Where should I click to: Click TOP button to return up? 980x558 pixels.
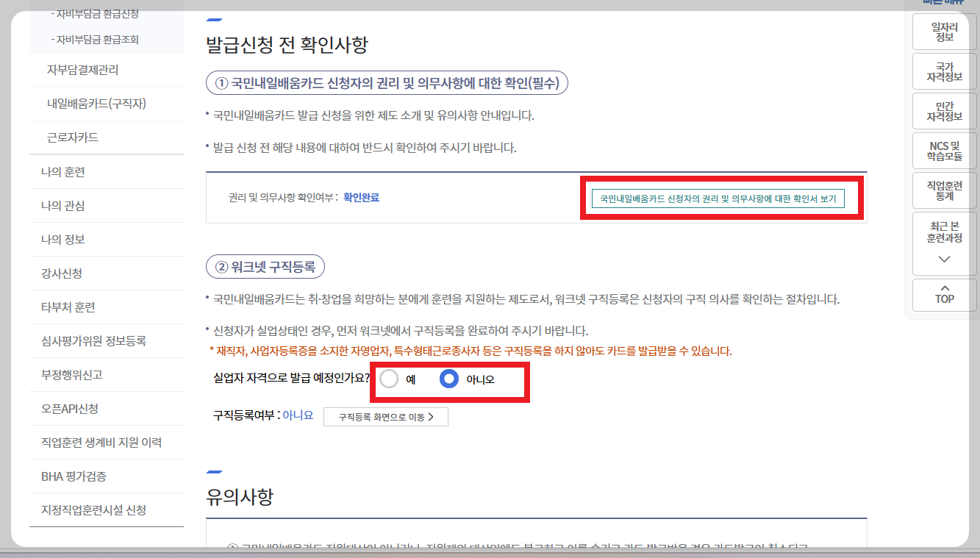tap(945, 295)
